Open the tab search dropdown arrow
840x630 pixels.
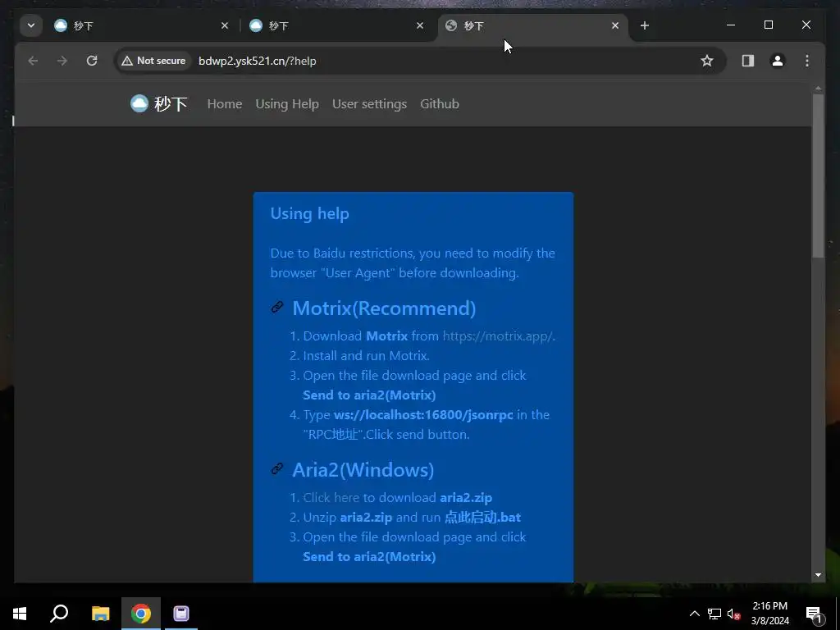tap(31, 25)
